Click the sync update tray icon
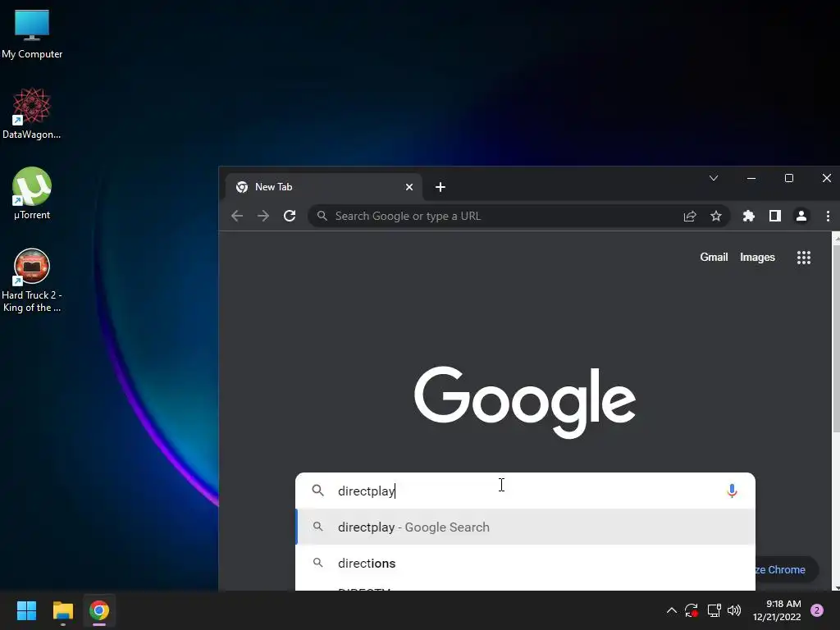840x630 pixels. [x=692, y=610]
